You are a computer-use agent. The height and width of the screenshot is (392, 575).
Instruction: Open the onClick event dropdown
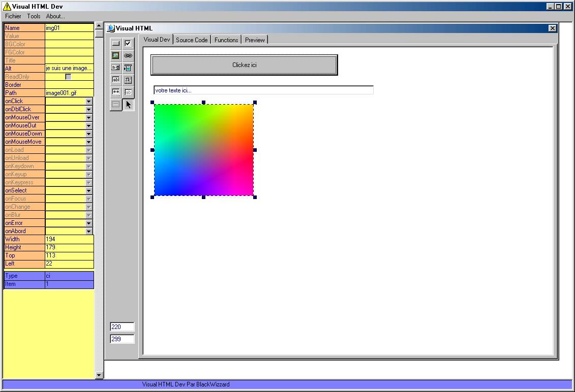click(89, 101)
